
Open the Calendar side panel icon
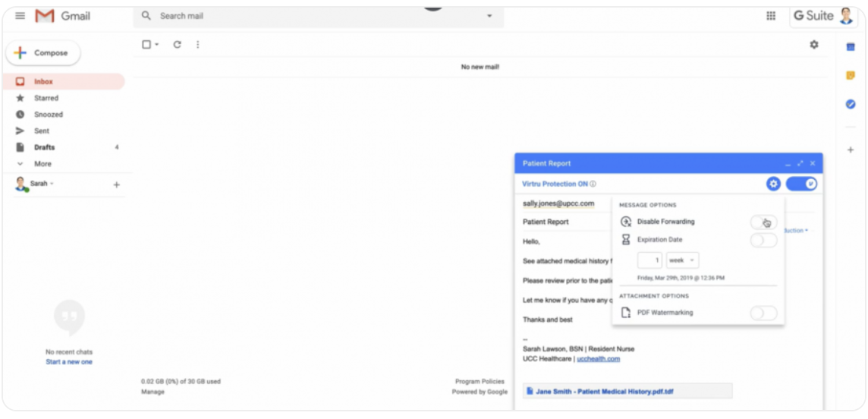pyautogui.click(x=851, y=47)
